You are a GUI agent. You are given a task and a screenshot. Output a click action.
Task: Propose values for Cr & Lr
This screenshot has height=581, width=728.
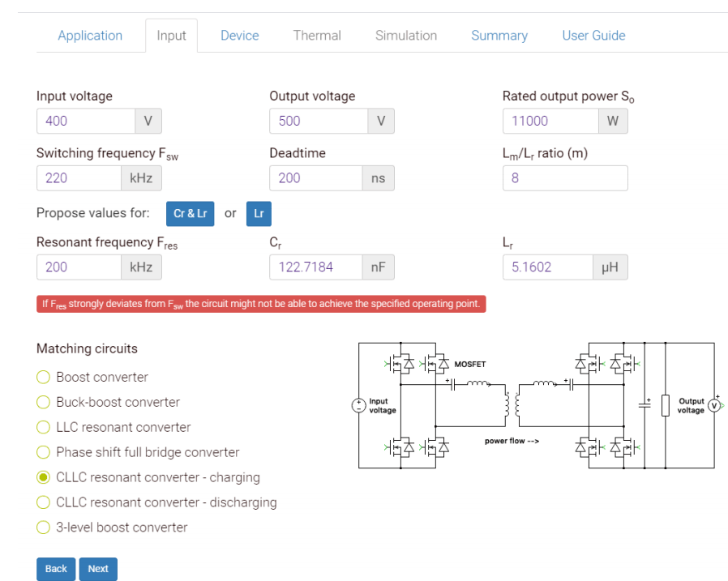pyautogui.click(x=190, y=214)
